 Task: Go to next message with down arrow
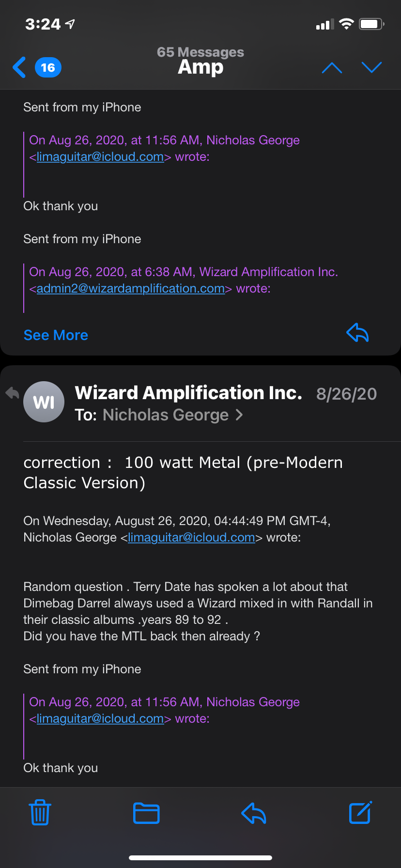371,68
